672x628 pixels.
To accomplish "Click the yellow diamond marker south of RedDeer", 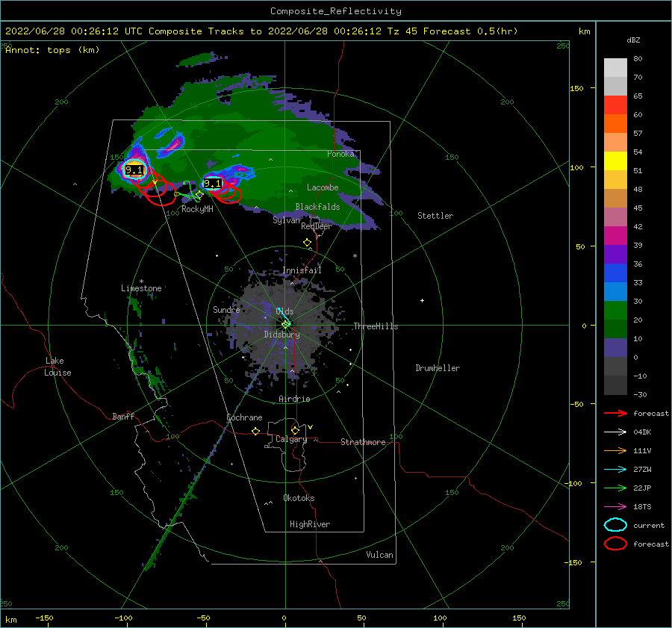I will [x=307, y=243].
